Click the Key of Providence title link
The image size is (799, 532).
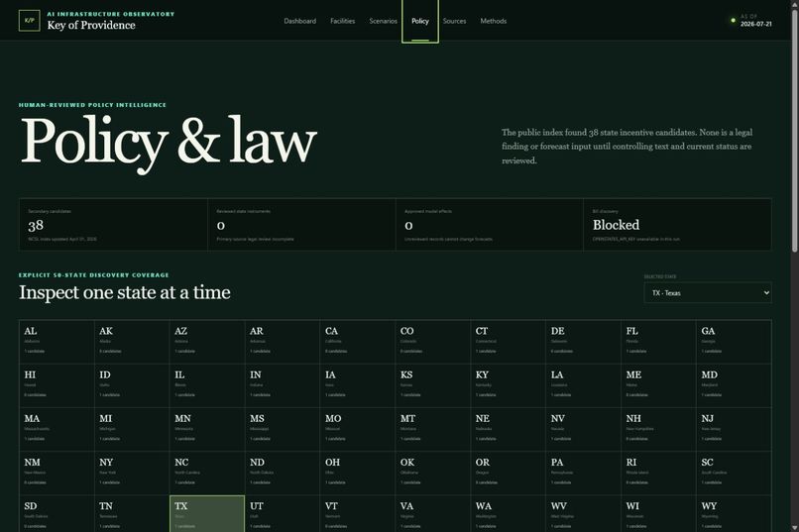click(91, 25)
